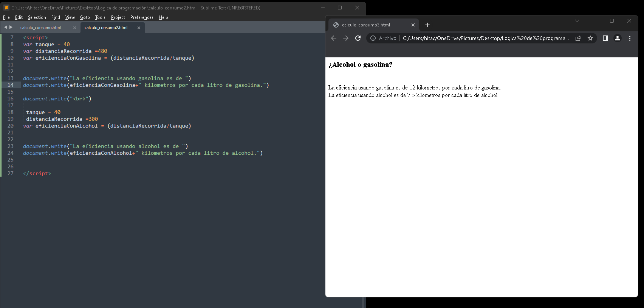The image size is (644, 308).
Task: Select the calculo_consumo2.html editor tab
Action: click(x=106, y=28)
